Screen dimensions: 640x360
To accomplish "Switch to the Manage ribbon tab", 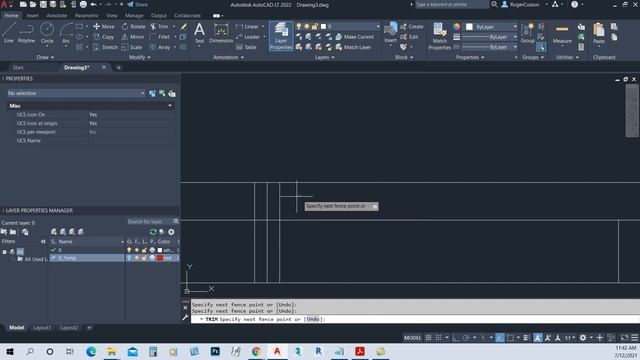I will tap(134, 16).
